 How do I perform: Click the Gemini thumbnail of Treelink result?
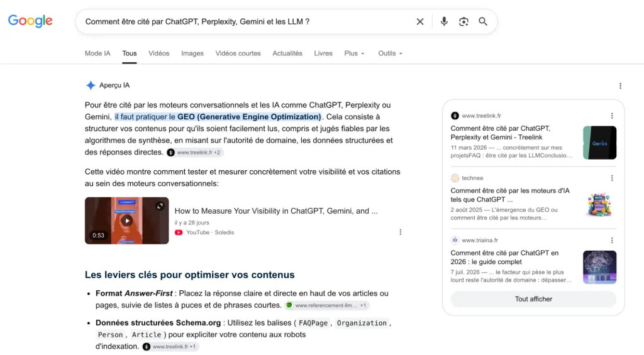pos(599,143)
